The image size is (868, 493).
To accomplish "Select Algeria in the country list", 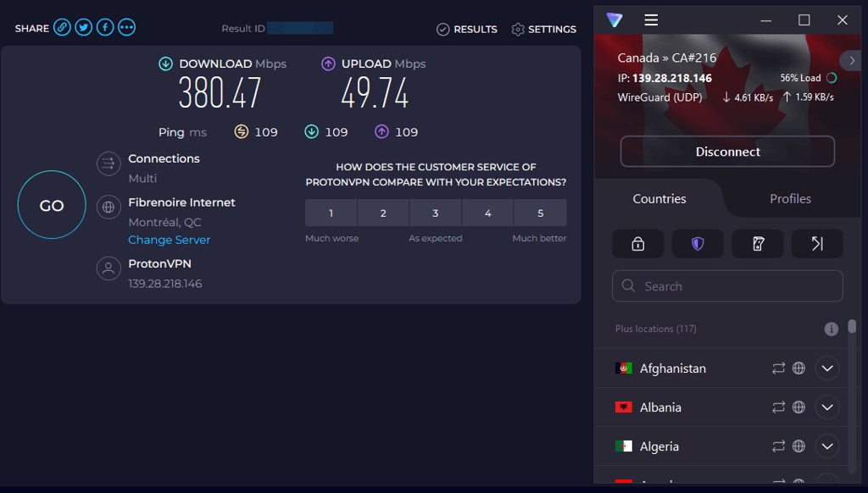I will 721,446.
